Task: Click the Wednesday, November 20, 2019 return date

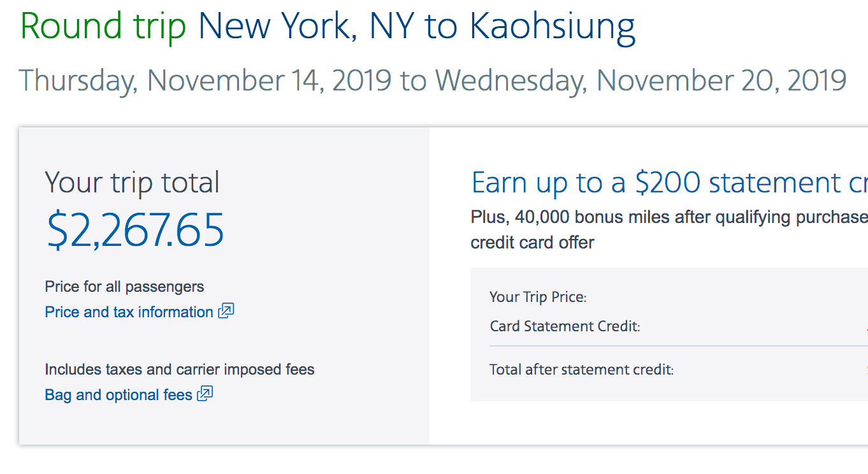Action: coord(640,81)
